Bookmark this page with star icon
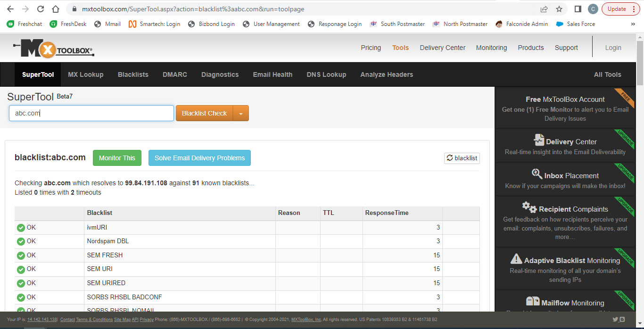Image resolution: width=644 pixels, height=329 pixels. 559,9
